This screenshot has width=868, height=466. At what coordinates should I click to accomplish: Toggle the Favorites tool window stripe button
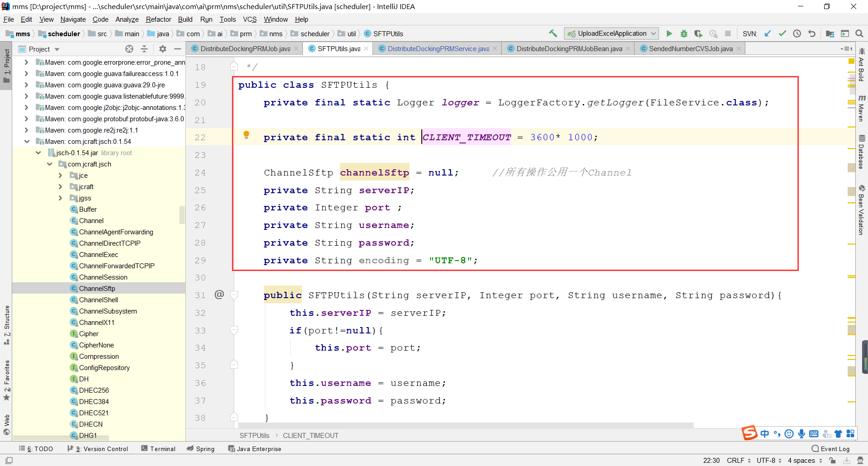coord(6,380)
